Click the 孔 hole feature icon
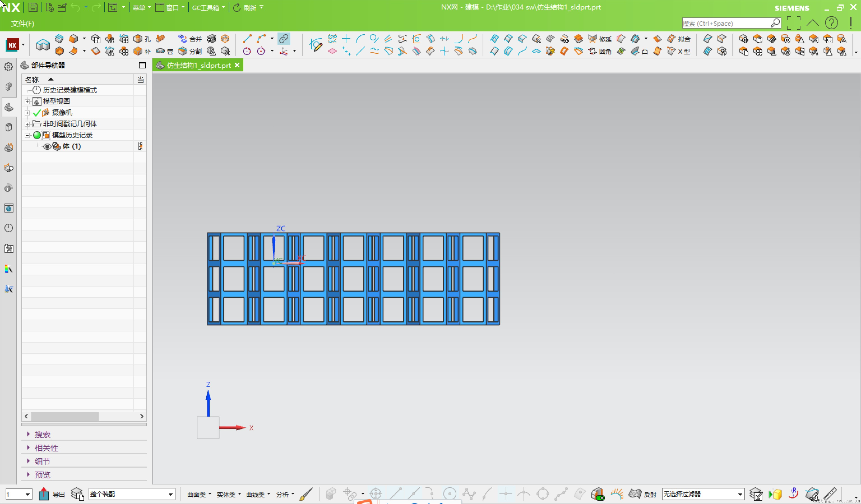The height and width of the screenshot is (504, 861). tap(142, 39)
